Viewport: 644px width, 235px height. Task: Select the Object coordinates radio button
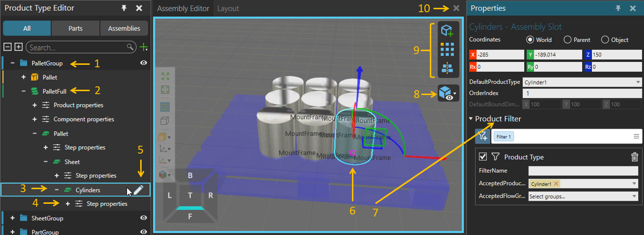[605, 40]
